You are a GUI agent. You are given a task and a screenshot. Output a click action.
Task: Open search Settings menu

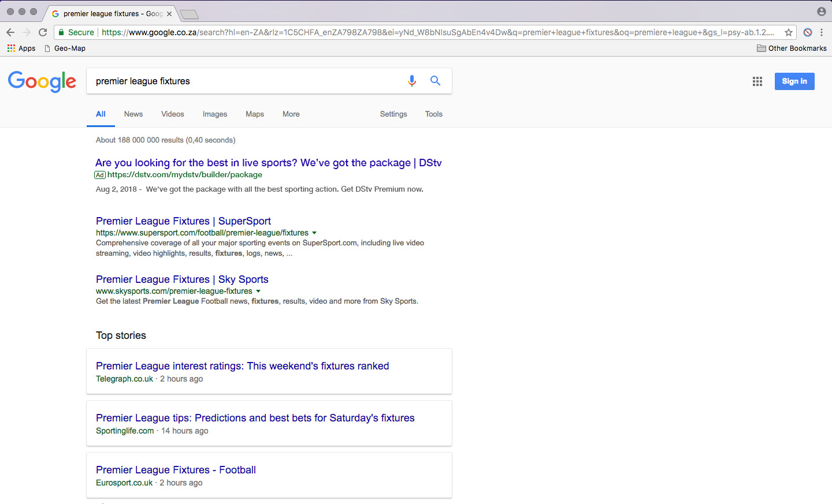coord(393,114)
